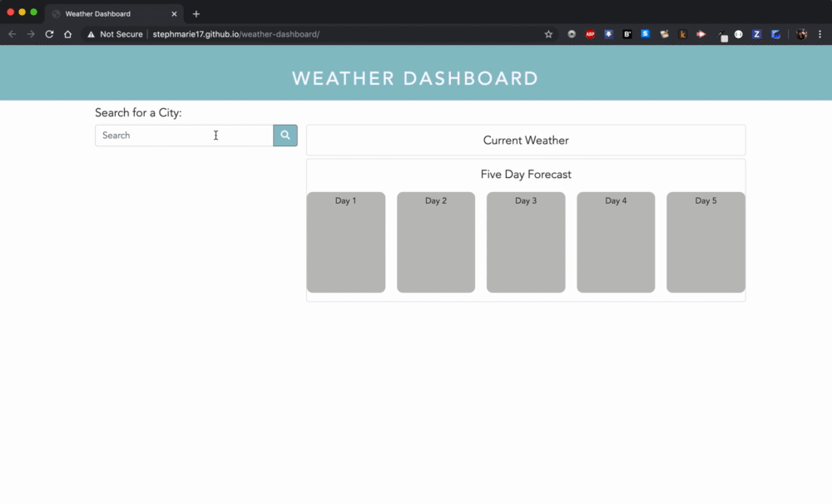
Task: Open the blue S extension icon
Action: click(646, 34)
